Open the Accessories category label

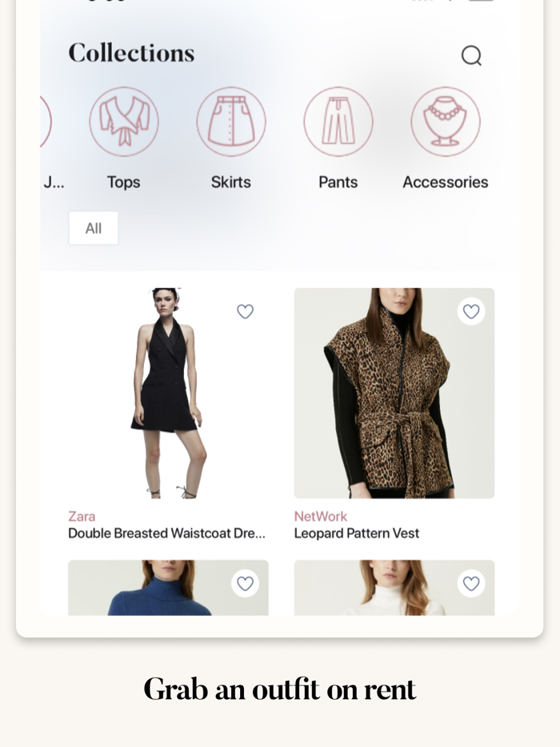click(x=446, y=182)
